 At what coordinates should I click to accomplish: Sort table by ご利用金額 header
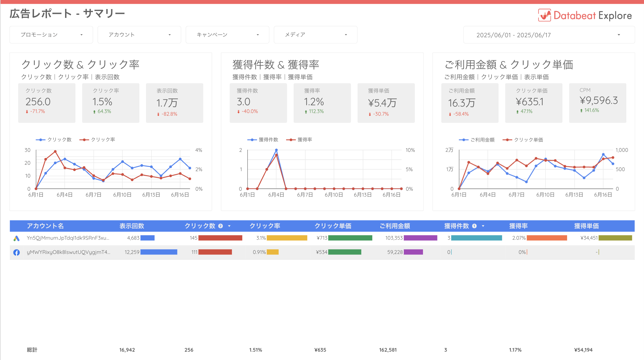pos(395,226)
